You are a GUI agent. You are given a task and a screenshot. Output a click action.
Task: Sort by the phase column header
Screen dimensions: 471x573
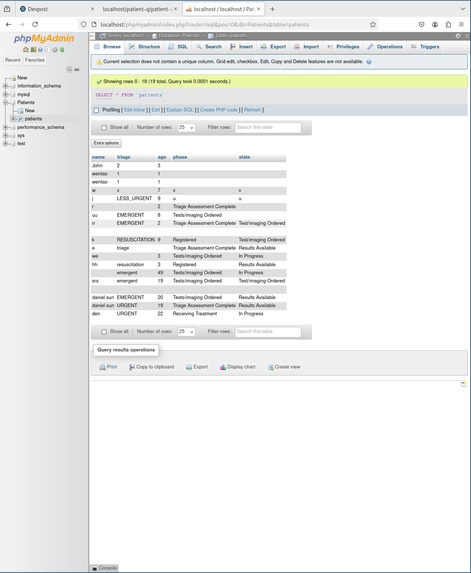tap(180, 157)
